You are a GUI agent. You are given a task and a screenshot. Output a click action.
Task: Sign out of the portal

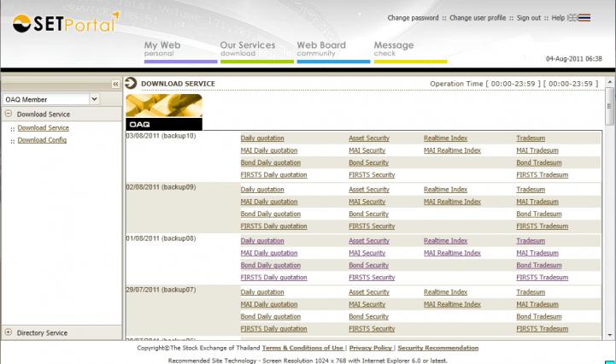[529, 17]
